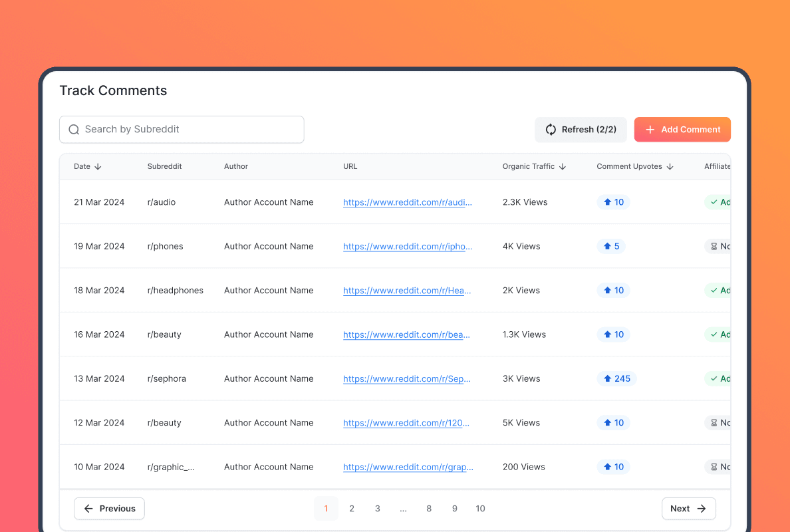The height and width of the screenshot is (532, 790).
Task: Open the r/audi... reddit link
Action: 408,202
